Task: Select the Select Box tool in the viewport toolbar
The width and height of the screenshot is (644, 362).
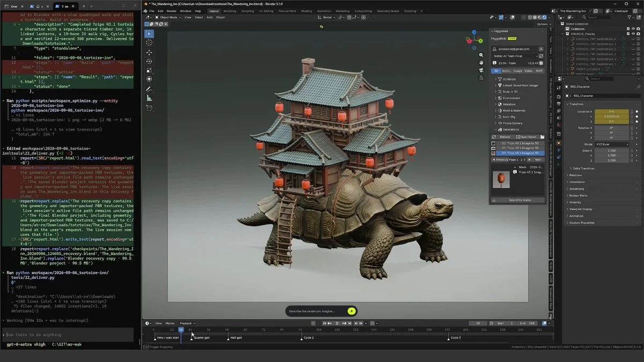Action: pyautogui.click(x=149, y=34)
